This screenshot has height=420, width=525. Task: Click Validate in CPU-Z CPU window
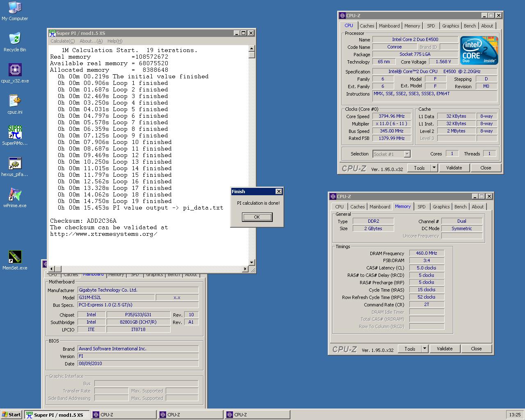[454, 168]
